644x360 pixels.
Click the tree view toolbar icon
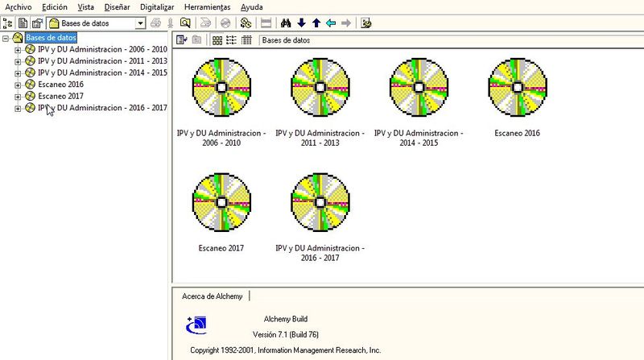click(x=7, y=23)
